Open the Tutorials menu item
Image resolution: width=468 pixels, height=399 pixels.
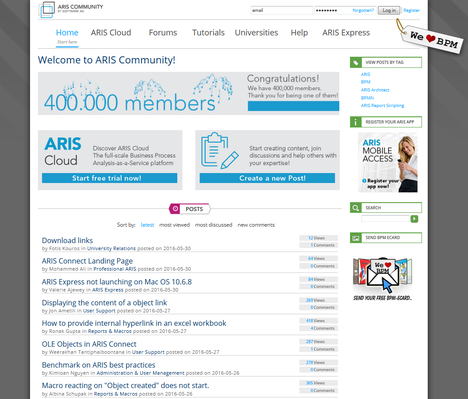coord(208,33)
